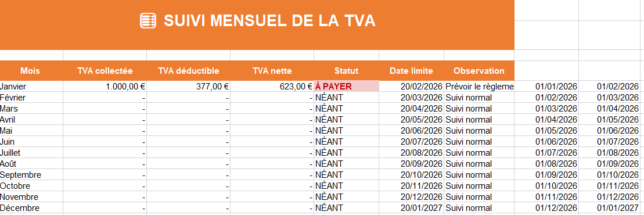Select the 20/01/2027 deadline cell
644x215 pixels.
tap(411, 208)
